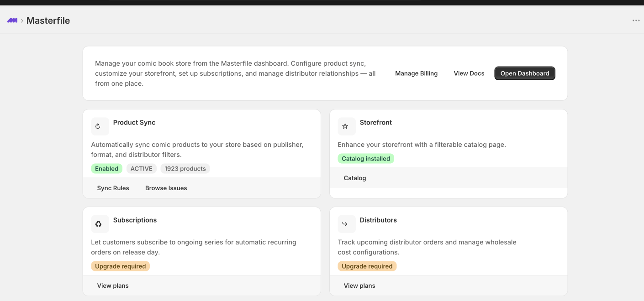The height and width of the screenshot is (301, 644).
Task: Click the purple Masterfile logo icon
Action: [x=12, y=21]
